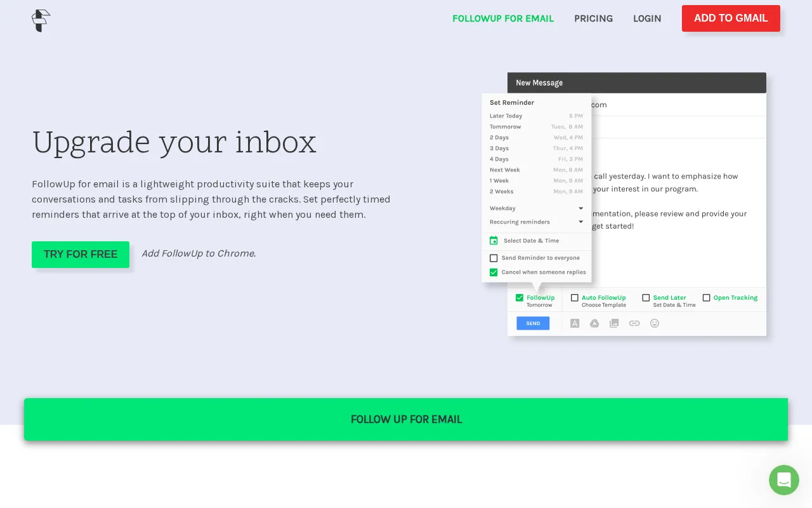
Task: Click Choose Template under Auto FollowUp
Action: pos(604,305)
